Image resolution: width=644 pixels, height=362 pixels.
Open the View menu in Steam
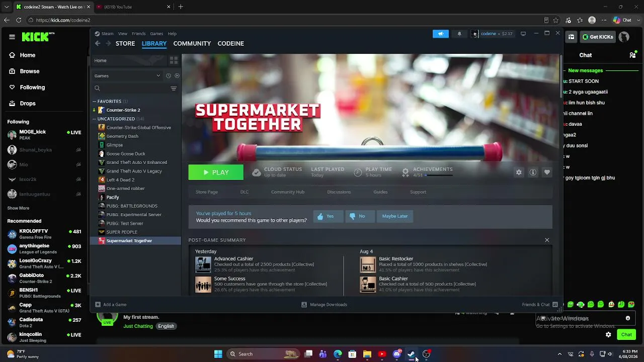point(123,34)
